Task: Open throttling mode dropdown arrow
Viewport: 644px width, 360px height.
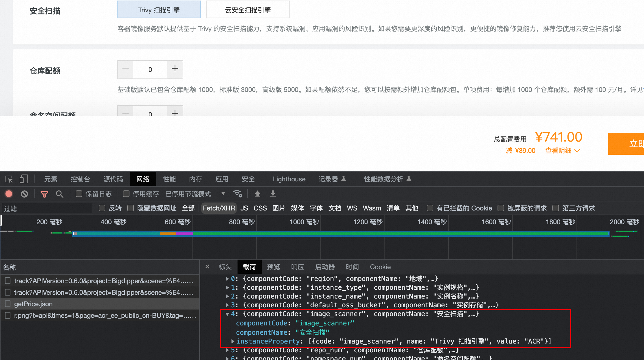Action: (223, 194)
